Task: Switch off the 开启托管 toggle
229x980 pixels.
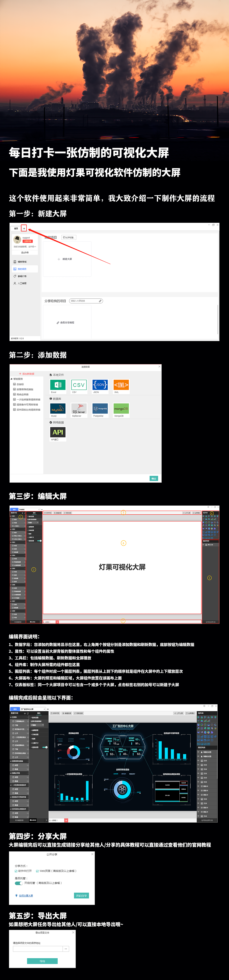Action: pyautogui.click(x=19, y=883)
